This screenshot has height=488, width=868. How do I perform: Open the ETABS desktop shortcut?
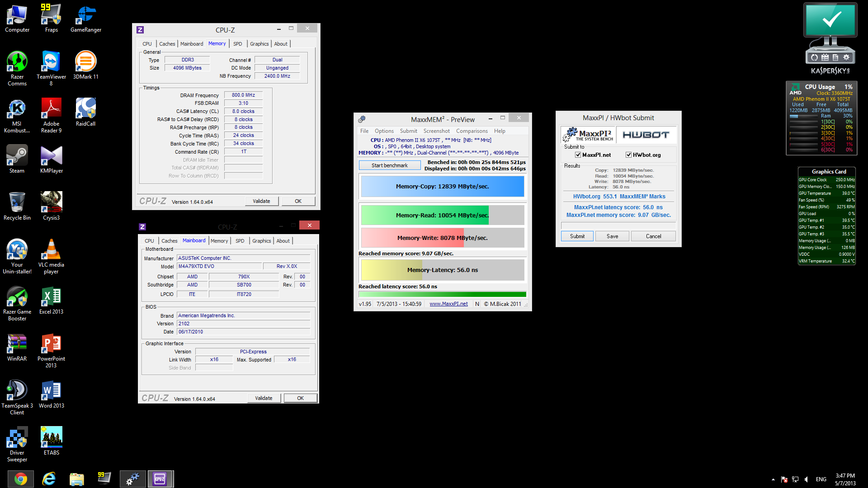pos(51,441)
